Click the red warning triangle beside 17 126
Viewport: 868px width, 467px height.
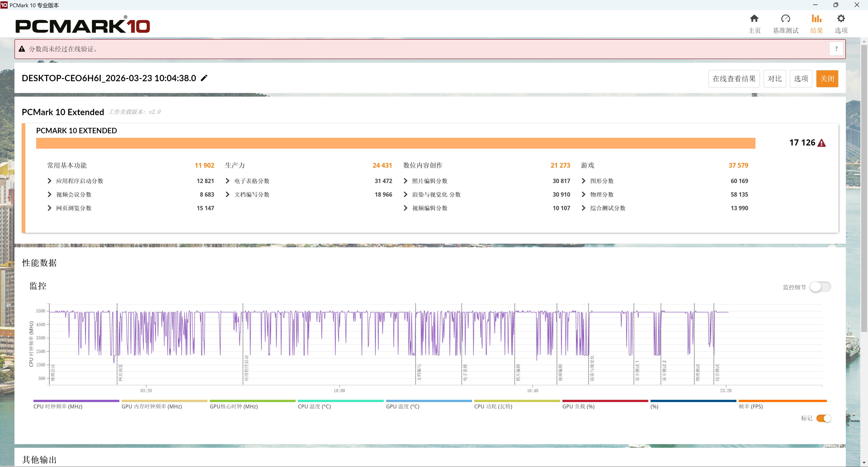click(x=821, y=143)
